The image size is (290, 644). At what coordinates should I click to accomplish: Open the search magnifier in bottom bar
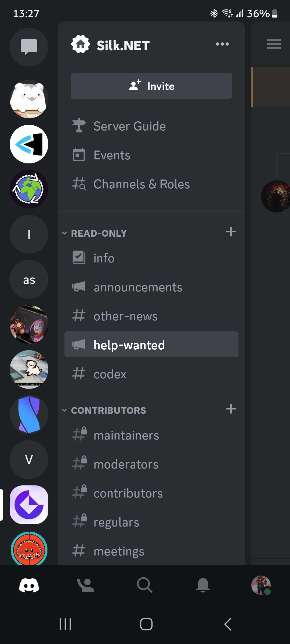point(145,585)
